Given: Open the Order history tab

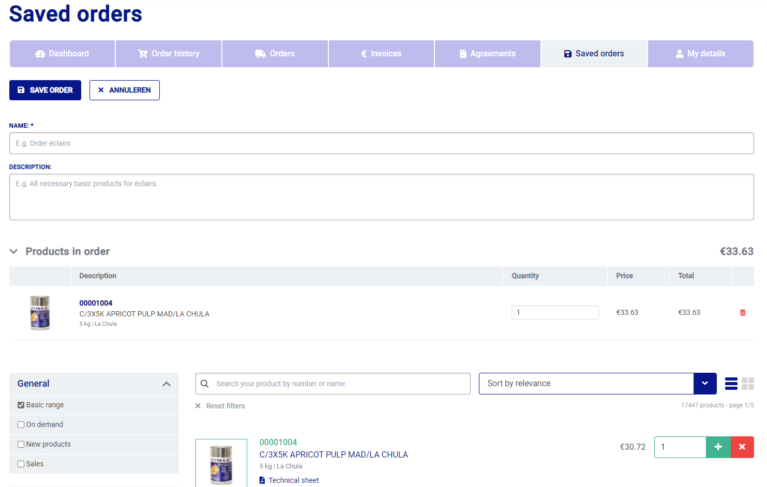Looking at the screenshot, I should tap(169, 54).
